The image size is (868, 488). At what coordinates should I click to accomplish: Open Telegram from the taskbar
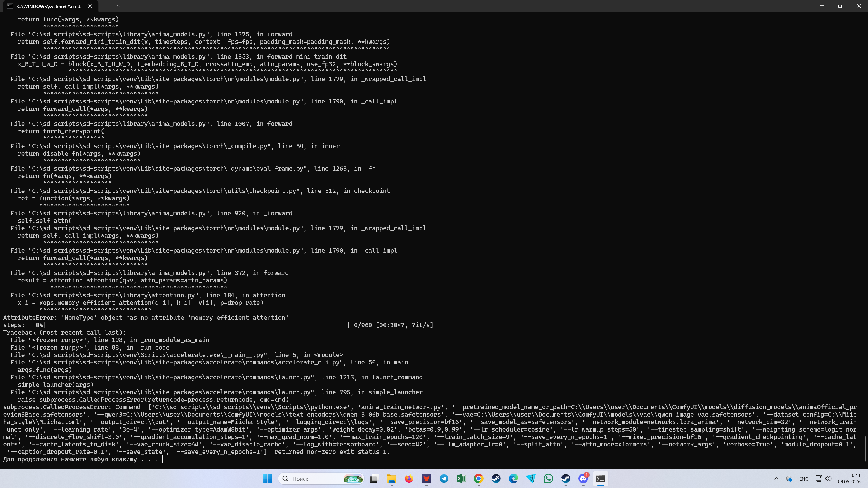coord(444,479)
